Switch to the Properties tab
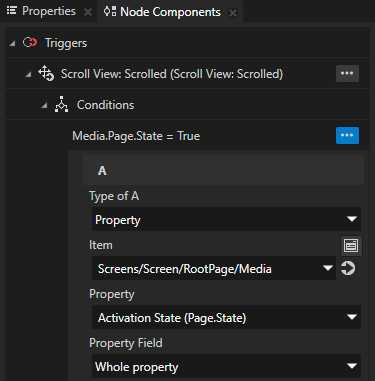 click(x=49, y=11)
